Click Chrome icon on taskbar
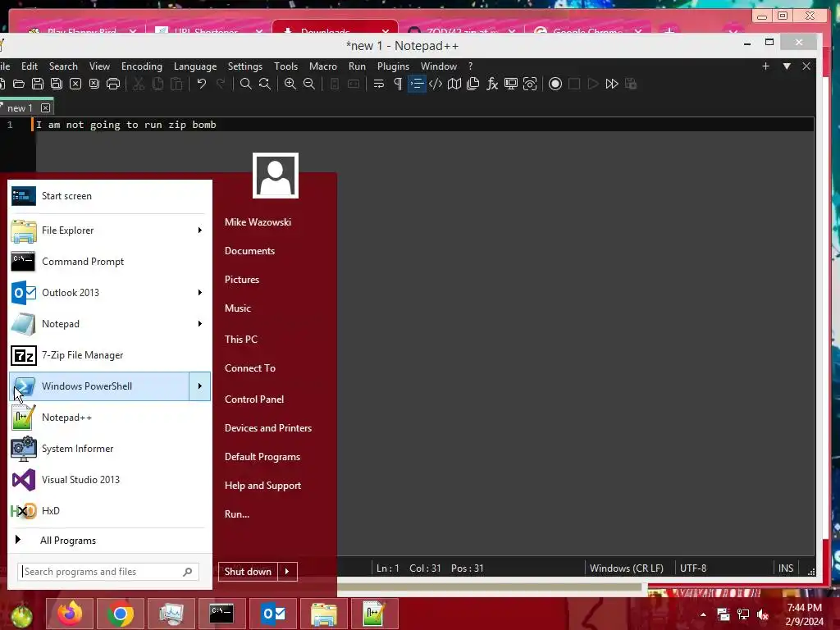The image size is (840, 630). tap(121, 614)
